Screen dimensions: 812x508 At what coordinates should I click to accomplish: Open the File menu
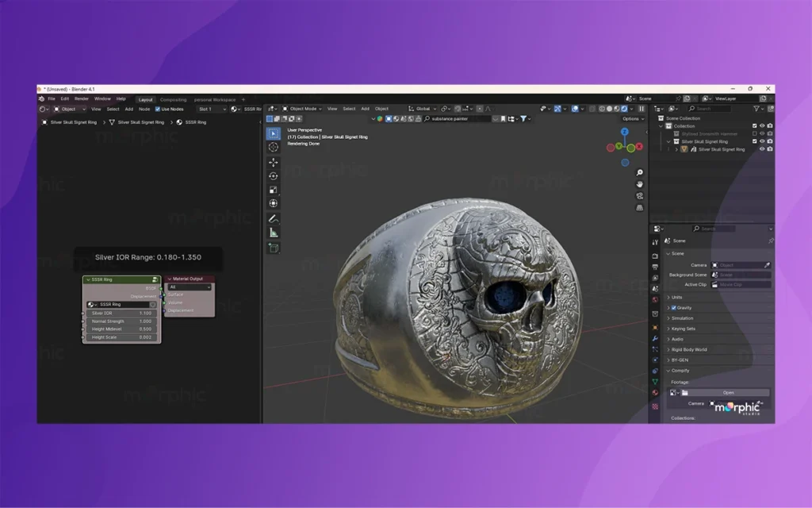point(52,98)
